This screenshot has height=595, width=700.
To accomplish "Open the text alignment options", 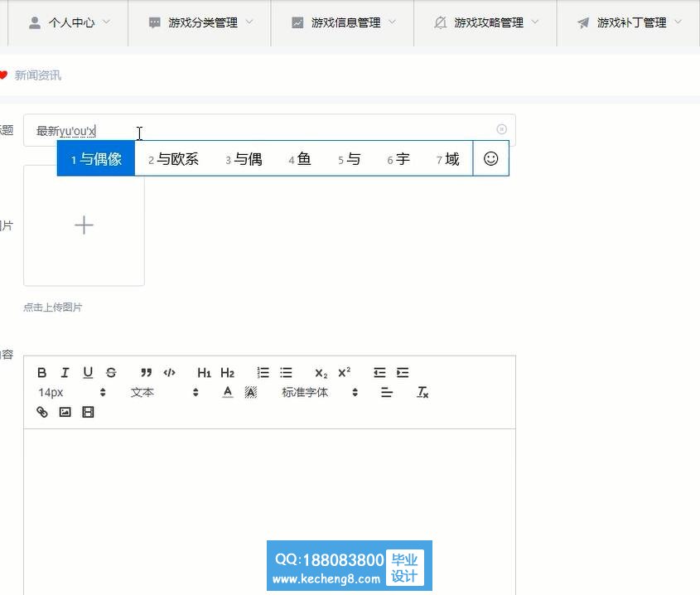I will coord(387,392).
